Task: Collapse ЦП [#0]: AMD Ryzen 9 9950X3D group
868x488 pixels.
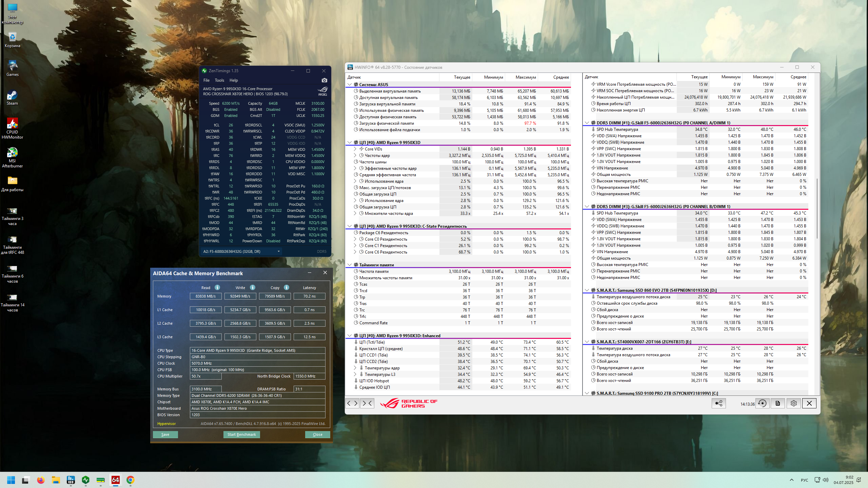Action: 350,142
